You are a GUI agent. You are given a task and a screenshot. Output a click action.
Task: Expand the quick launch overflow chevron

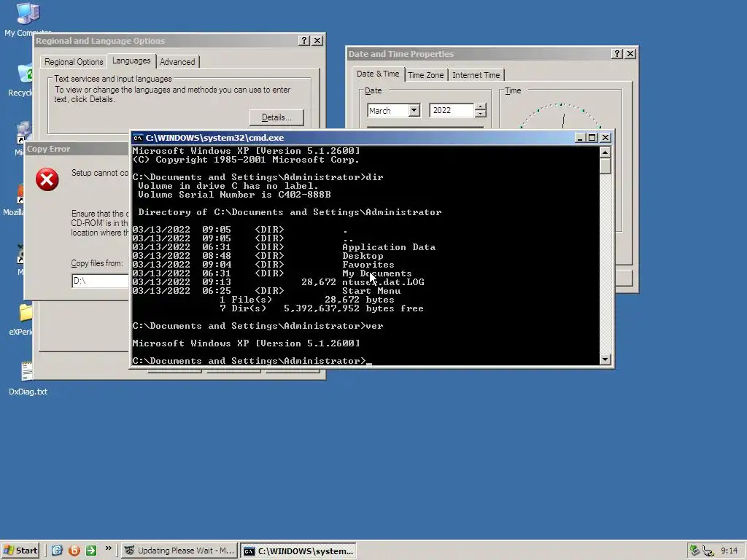coord(109,548)
